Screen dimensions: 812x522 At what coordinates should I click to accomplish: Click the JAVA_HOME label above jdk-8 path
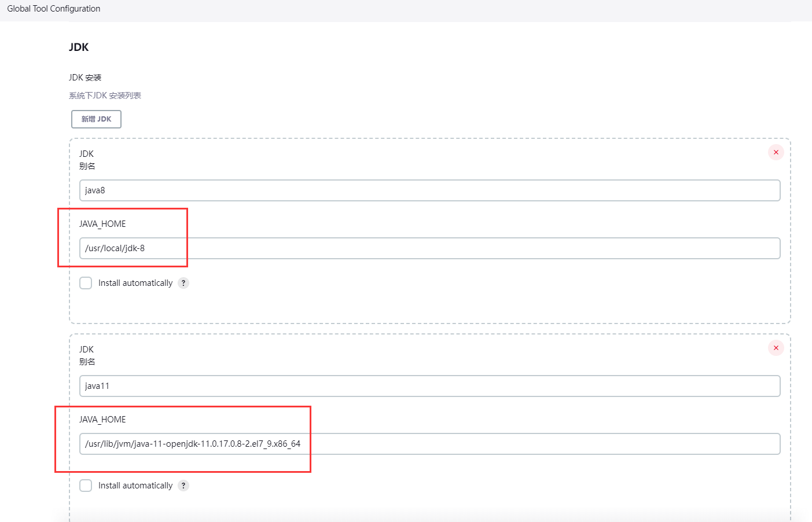tap(102, 224)
